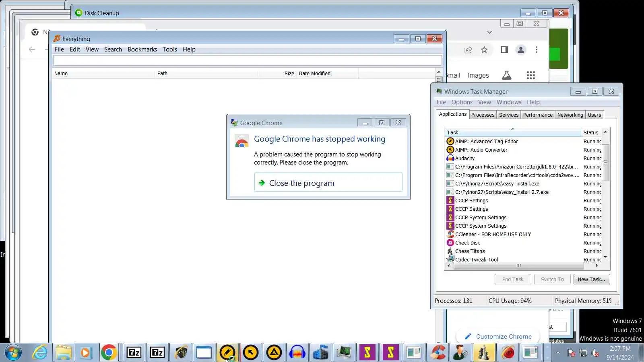Switch to the Performance tab
The width and height of the screenshot is (644, 362).
[x=538, y=115]
